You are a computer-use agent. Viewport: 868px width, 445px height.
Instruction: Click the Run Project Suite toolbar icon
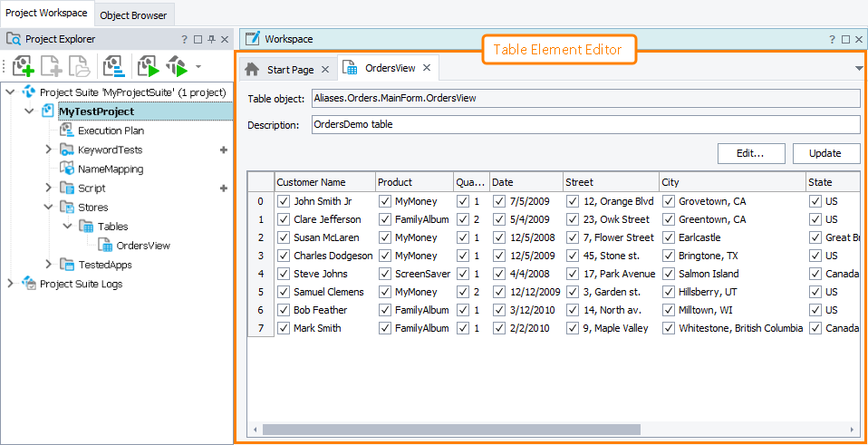click(177, 66)
